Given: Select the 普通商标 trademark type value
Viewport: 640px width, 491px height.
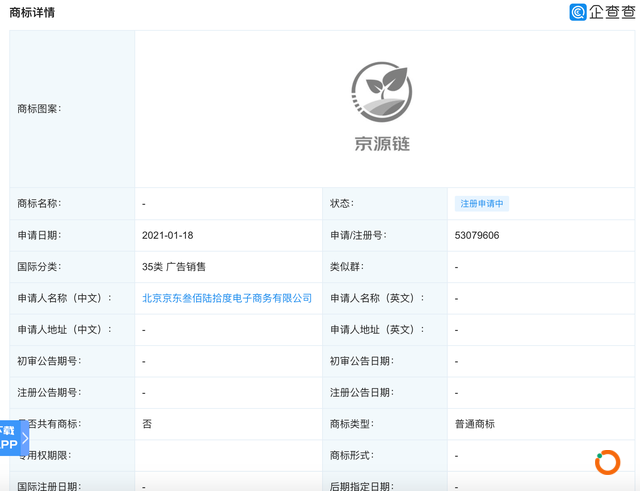Looking at the screenshot, I should coord(475,424).
